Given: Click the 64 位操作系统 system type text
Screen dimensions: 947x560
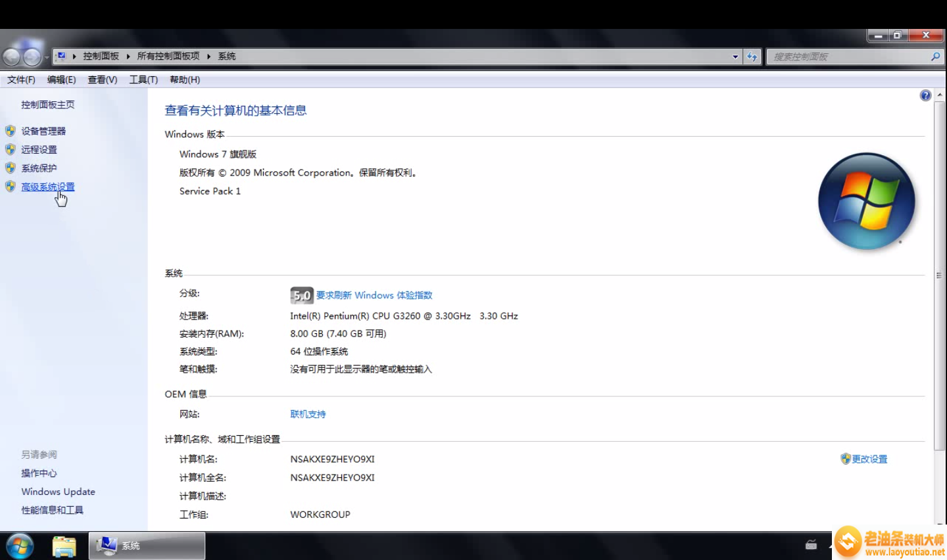Looking at the screenshot, I should 319,351.
